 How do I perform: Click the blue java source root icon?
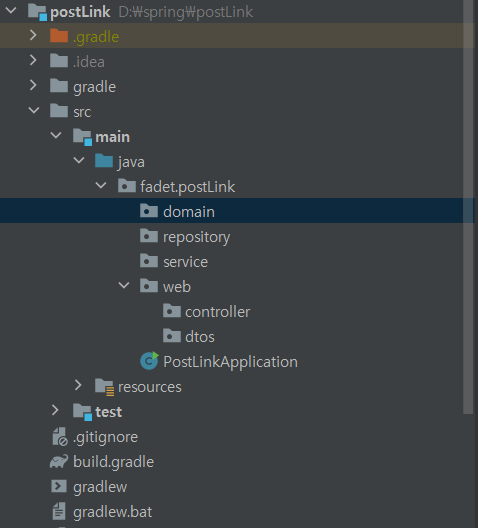104,161
